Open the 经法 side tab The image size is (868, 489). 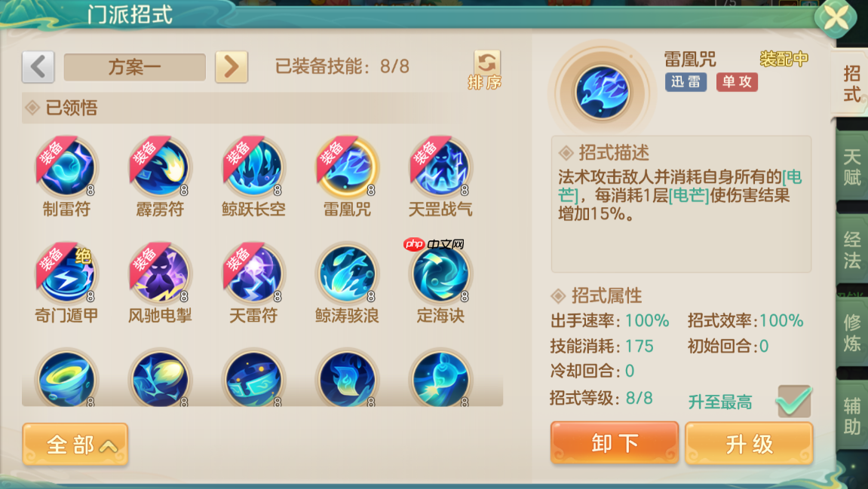(x=851, y=249)
